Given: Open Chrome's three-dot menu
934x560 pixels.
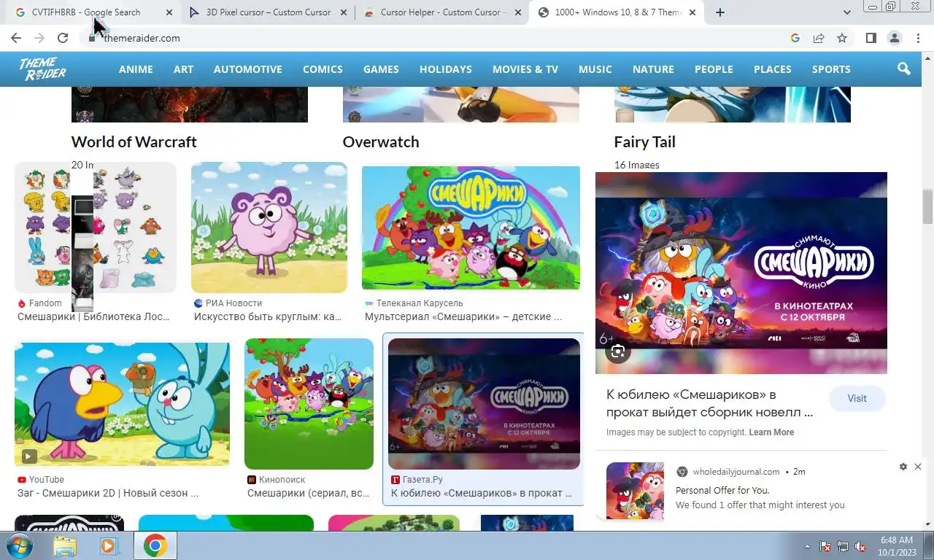Looking at the screenshot, I should click(918, 38).
